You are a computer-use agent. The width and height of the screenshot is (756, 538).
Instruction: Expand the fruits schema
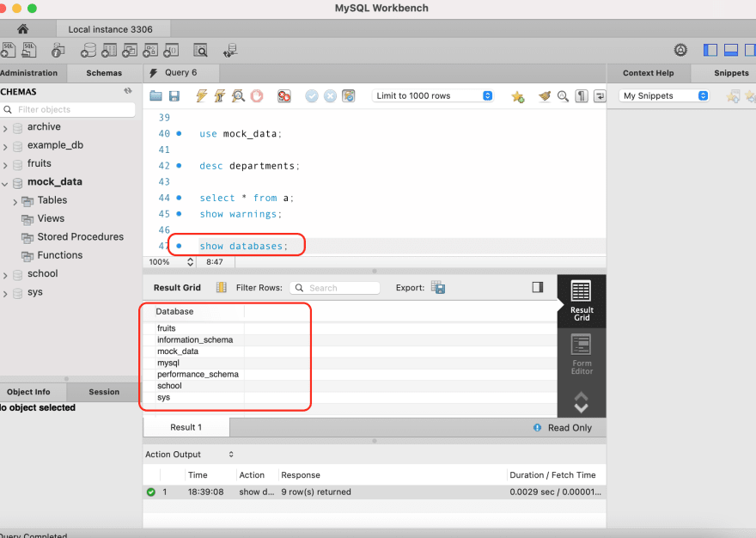pos(5,164)
